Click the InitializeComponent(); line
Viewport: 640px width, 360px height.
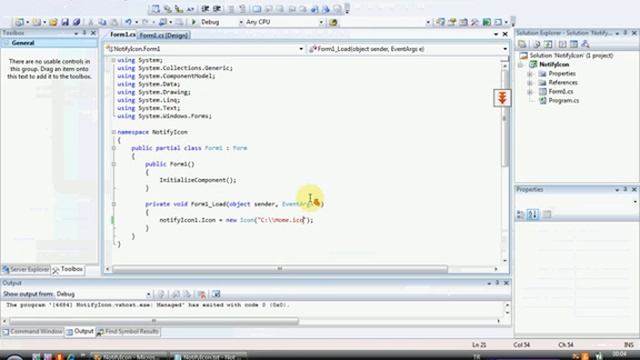(x=198, y=180)
